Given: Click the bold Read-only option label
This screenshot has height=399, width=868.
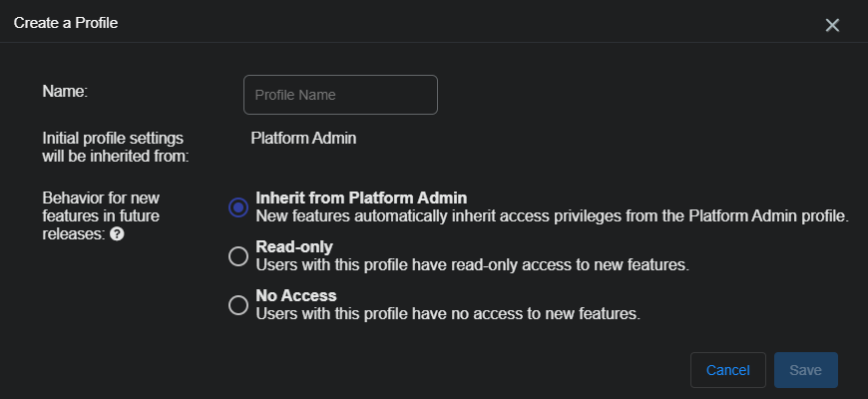Looking at the screenshot, I should [294, 246].
